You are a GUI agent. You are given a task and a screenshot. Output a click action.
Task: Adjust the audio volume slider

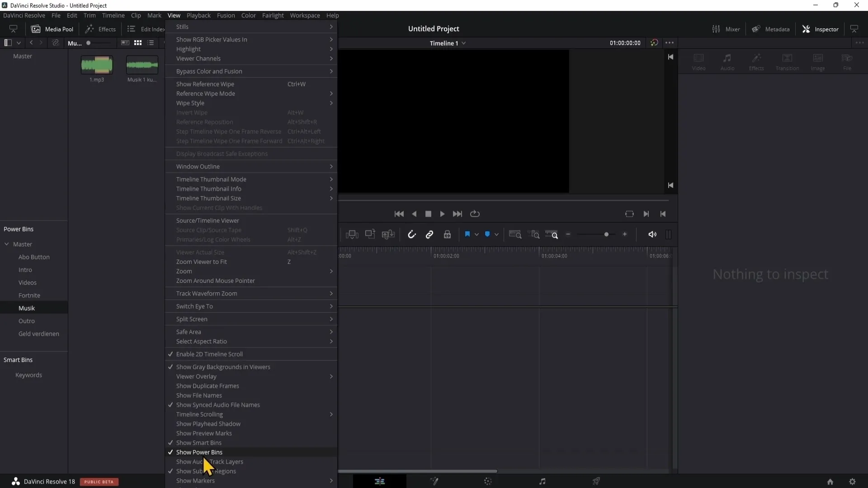coord(668,234)
